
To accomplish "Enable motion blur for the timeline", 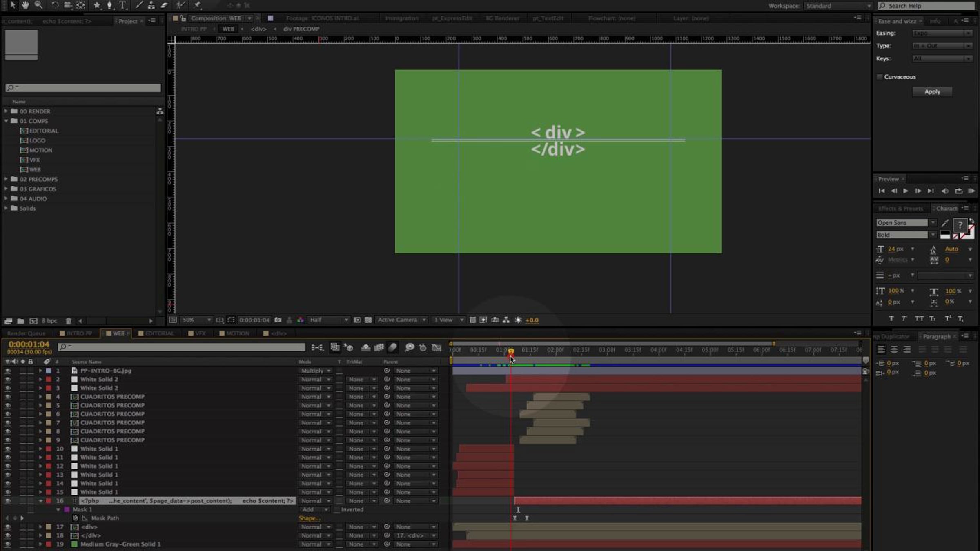I will 392,347.
